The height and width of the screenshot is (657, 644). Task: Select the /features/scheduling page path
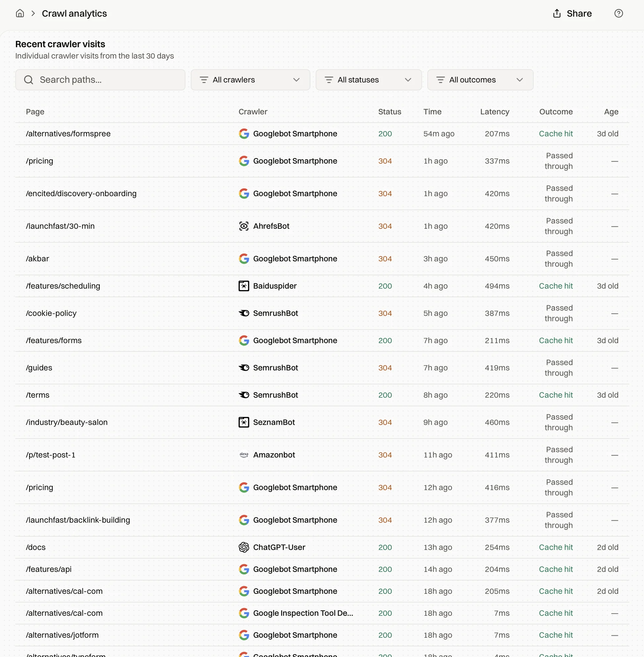click(x=62, y=286)
